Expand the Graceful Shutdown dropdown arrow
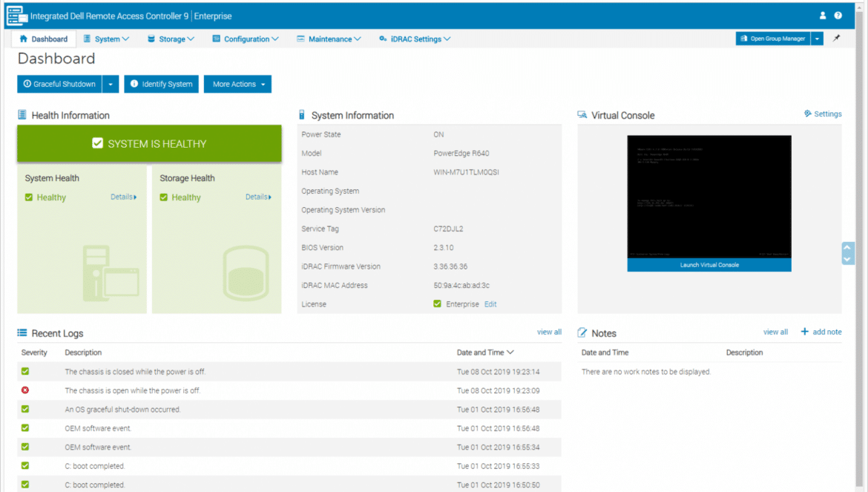Screen dimensions: 868x492 111,84
